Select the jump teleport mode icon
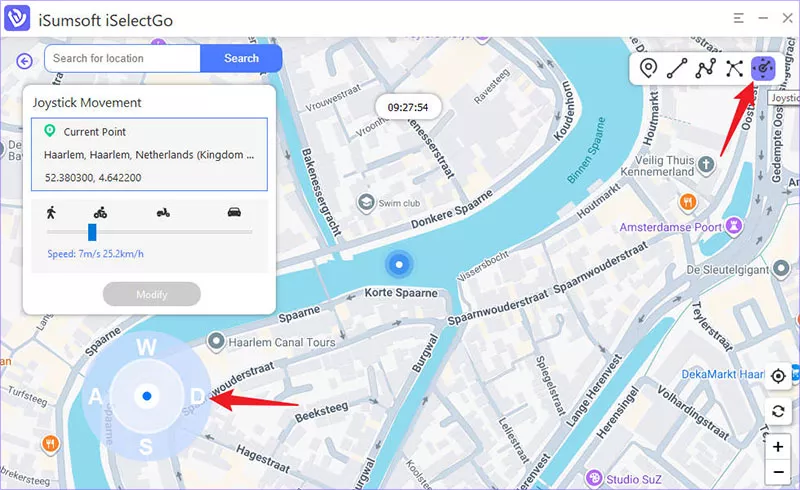The height and width of the screenshot is (490, 800). click(735, 68)
